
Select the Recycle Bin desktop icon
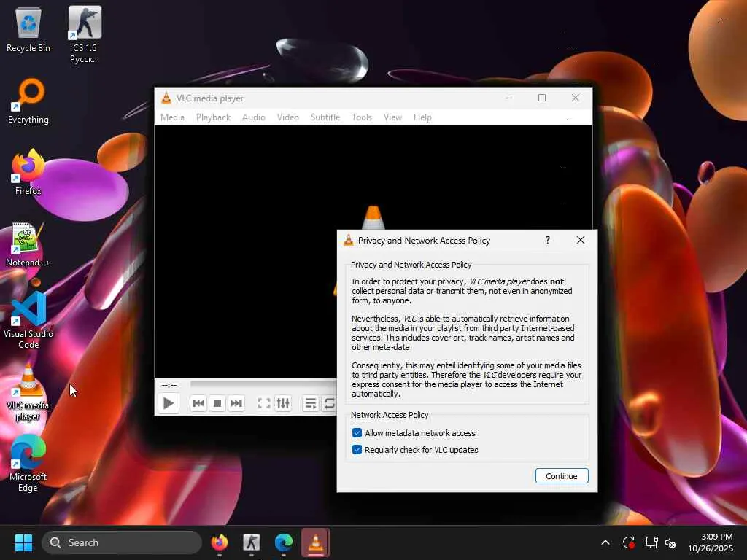(28, 29)
